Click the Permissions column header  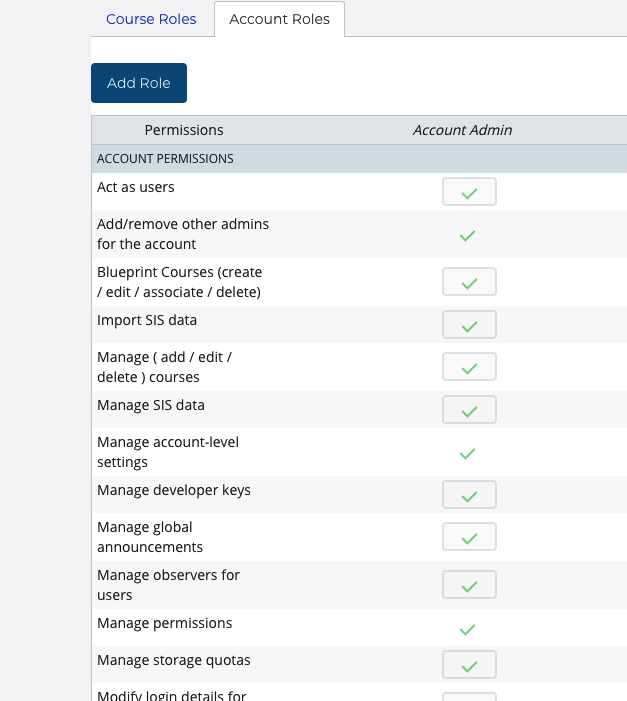184,130
